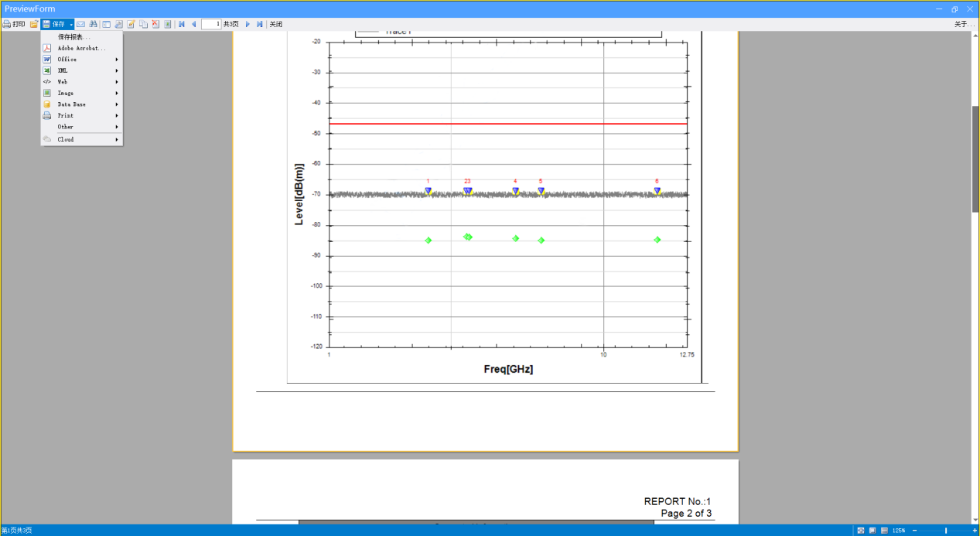Open the Image export menu entry
This screenshot has height=536, width=980.
(81, 93)
